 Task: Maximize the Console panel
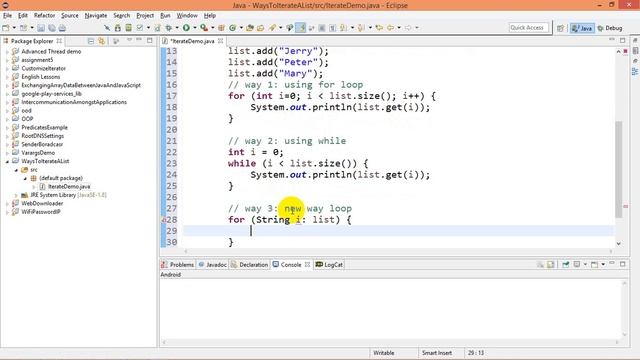click(622, 264)
